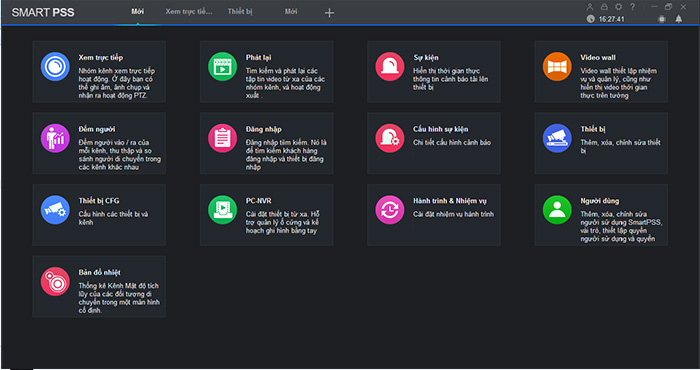Image resolution: width=700 pixels, height=370 pixels.
Task: Open the Video wall orange icon
Action: click(557, 67)
